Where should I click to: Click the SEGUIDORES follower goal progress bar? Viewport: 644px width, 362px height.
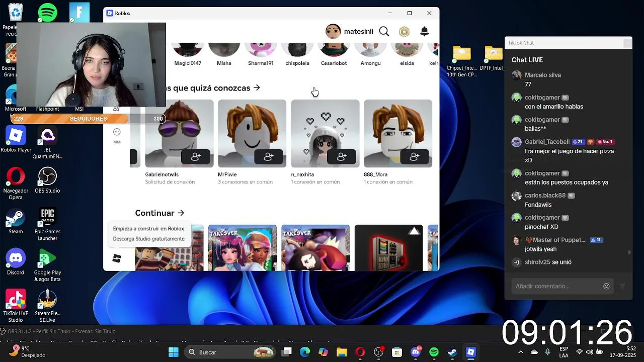coord(88,119)
